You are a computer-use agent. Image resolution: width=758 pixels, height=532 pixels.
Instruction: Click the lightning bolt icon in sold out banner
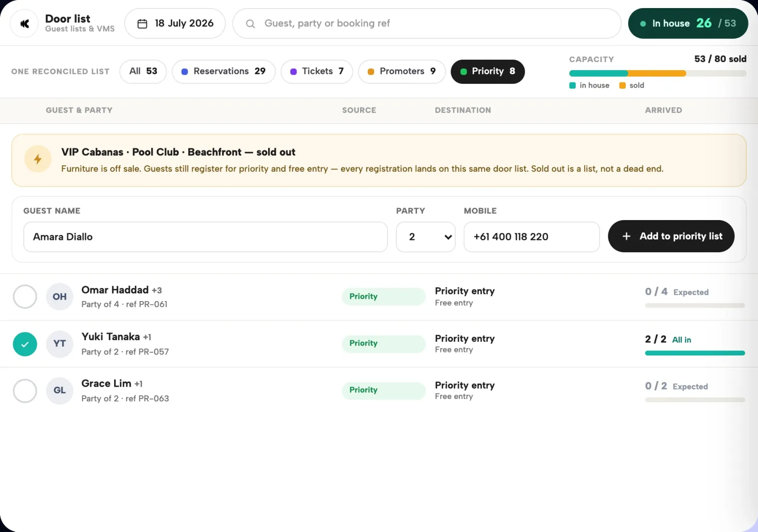coord(38,159)
